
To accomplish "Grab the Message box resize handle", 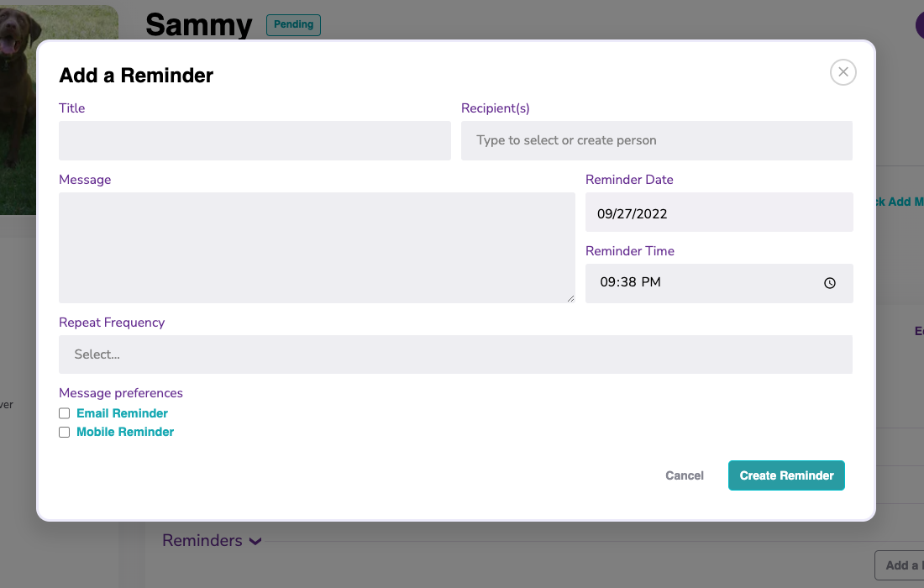I will pyautogui.click(x=570, y=297).
